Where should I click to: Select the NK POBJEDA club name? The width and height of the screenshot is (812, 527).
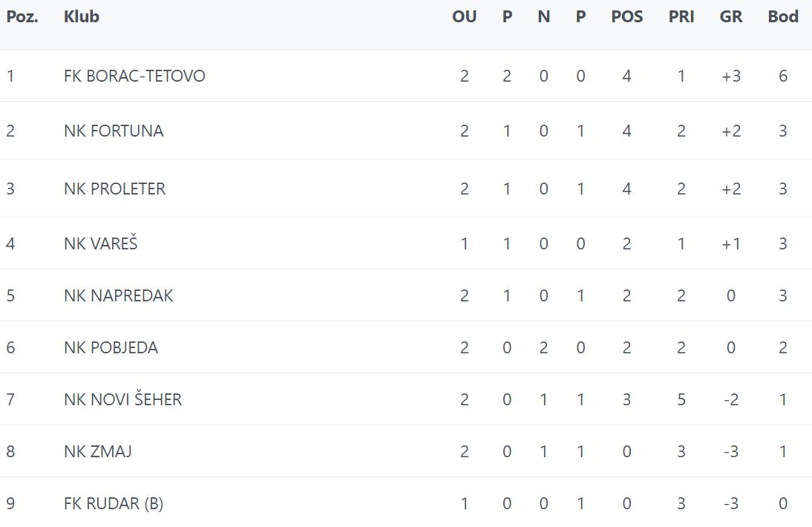[x=111, y=347]
